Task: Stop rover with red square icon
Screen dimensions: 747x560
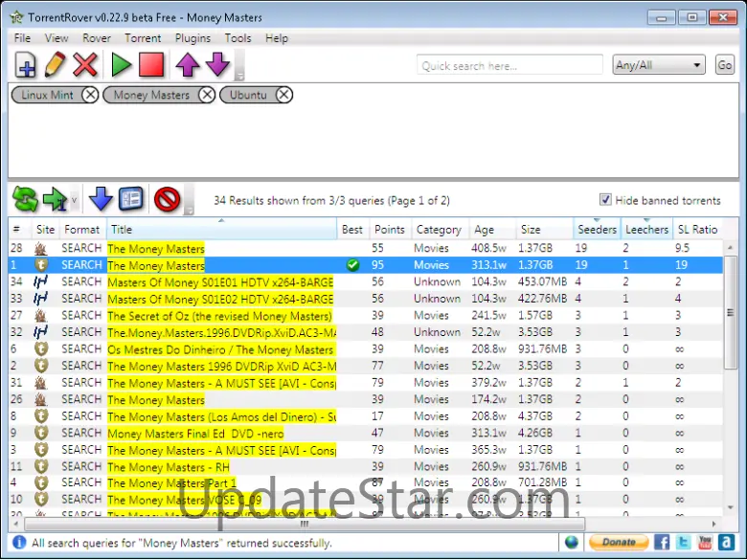Action: coord(151,65)
